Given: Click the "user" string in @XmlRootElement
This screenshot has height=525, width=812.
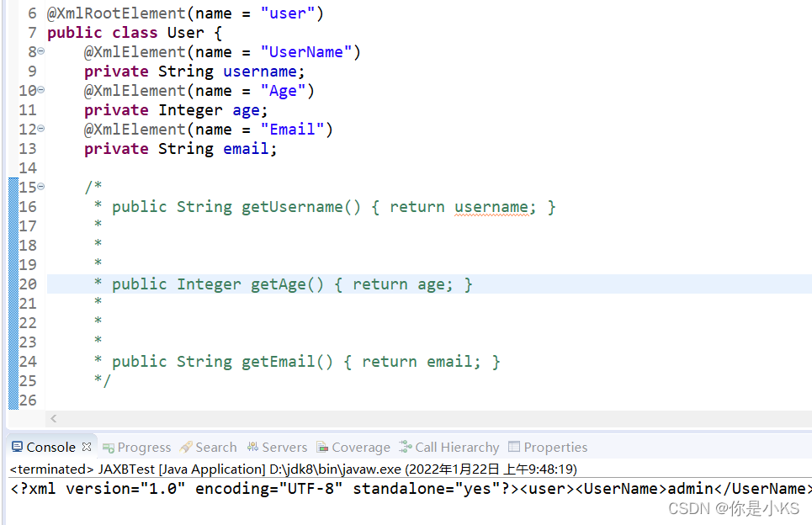Looking at the screenshot, I should pos(288,13).
